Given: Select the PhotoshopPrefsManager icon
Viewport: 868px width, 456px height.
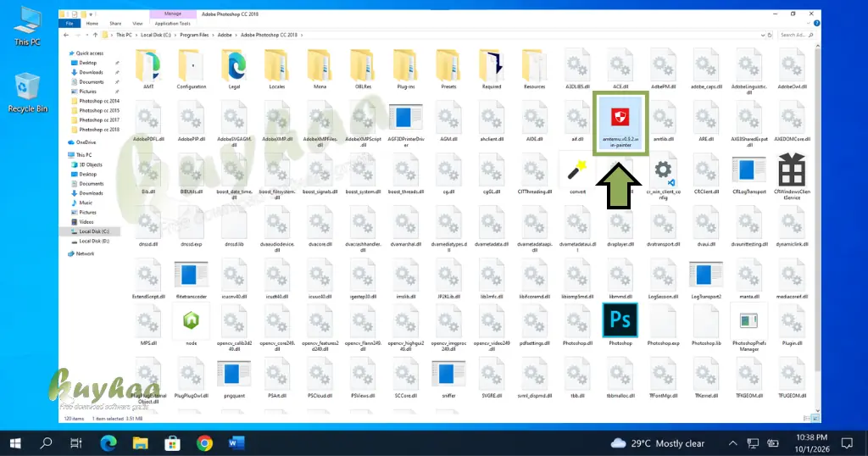Looking at the screenshot, I should point(749,329).
